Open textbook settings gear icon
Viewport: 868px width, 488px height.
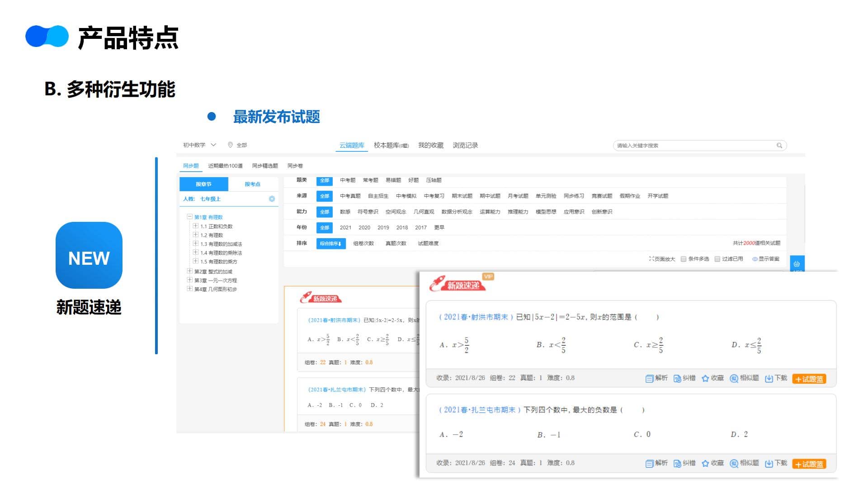(272, 199)
